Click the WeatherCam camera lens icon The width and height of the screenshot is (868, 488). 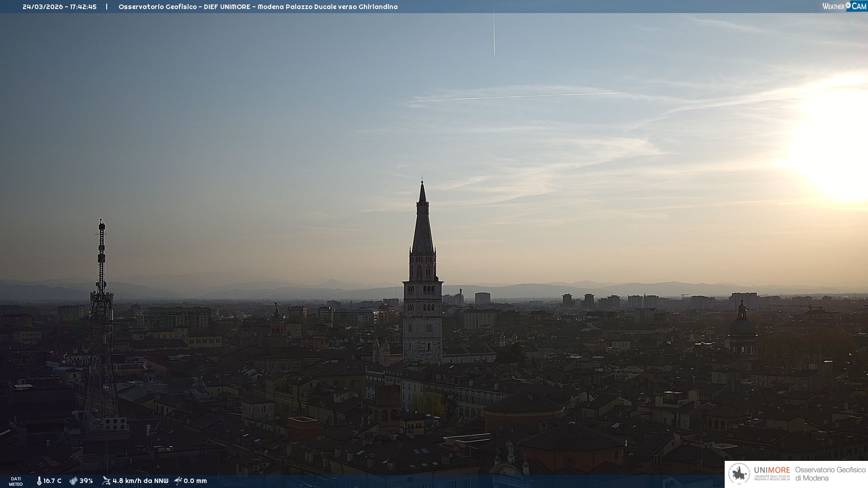[848, 5]
